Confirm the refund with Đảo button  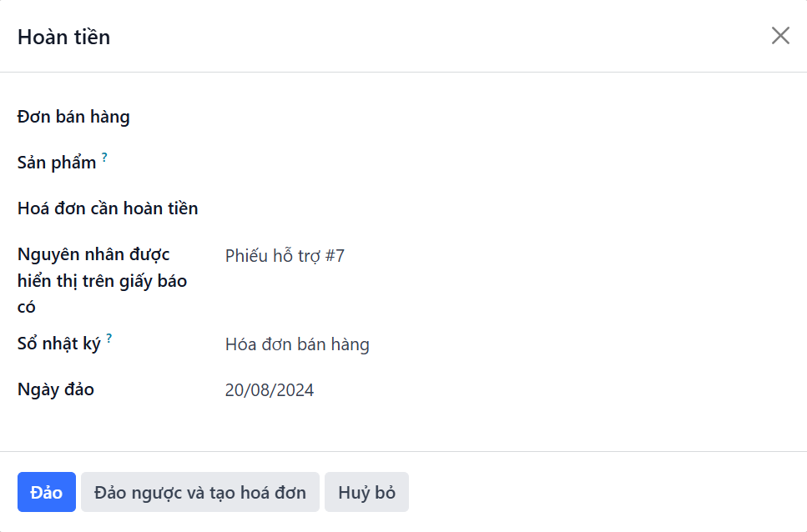(x=47, y=492)
